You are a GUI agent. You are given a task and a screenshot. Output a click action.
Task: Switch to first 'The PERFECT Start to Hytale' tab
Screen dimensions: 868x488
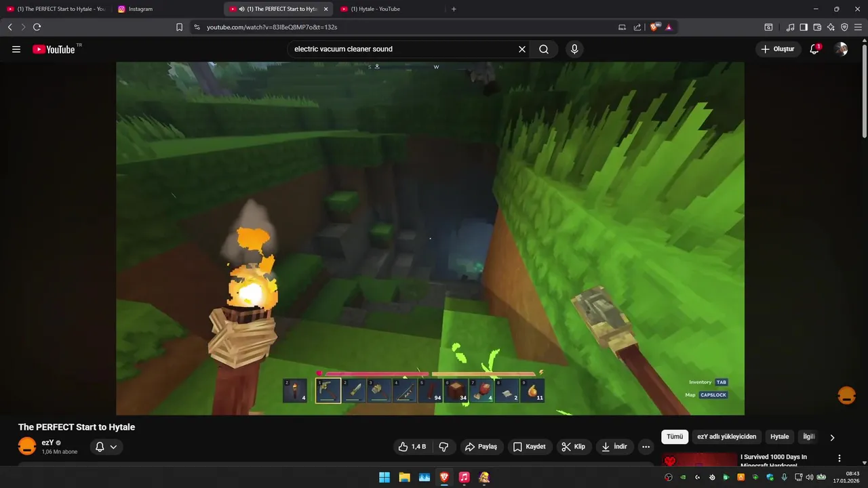pyautogui.click(x=56, y=9)
